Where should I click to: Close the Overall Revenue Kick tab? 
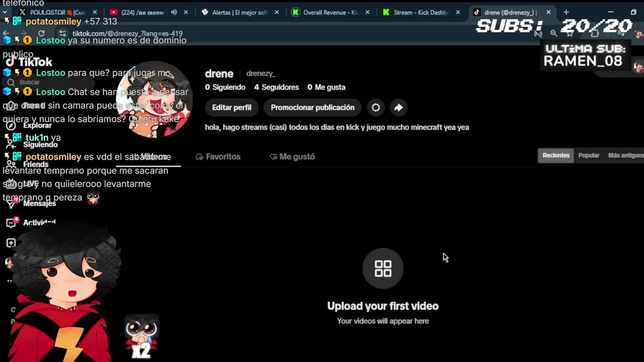pyautogui.click(x=367, y=13)
